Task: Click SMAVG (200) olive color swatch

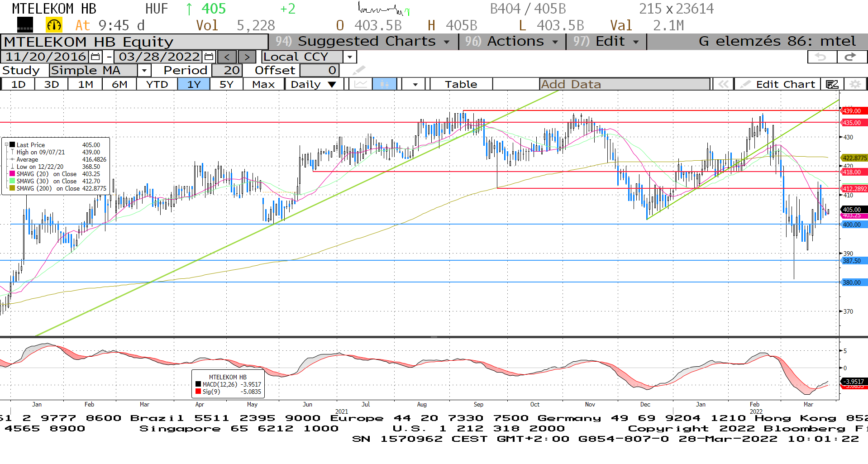Action: tap(12, 188)
